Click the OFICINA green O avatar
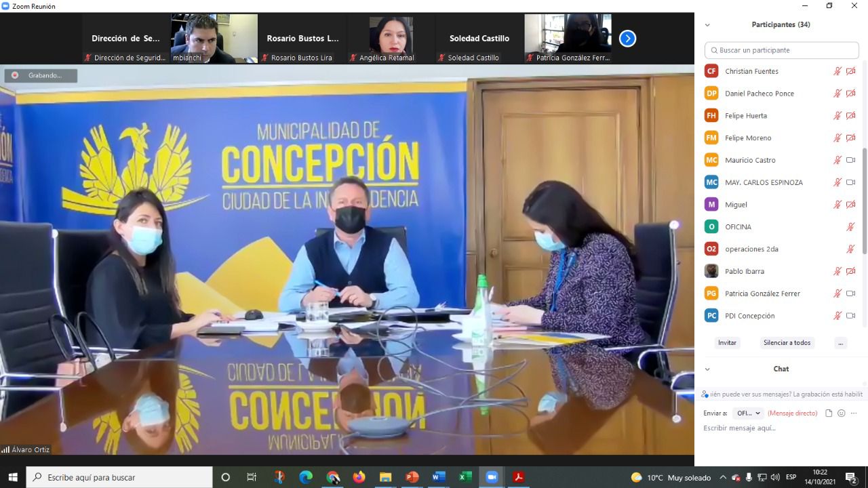The image size is (868, 488). click(x=711, y=226)
